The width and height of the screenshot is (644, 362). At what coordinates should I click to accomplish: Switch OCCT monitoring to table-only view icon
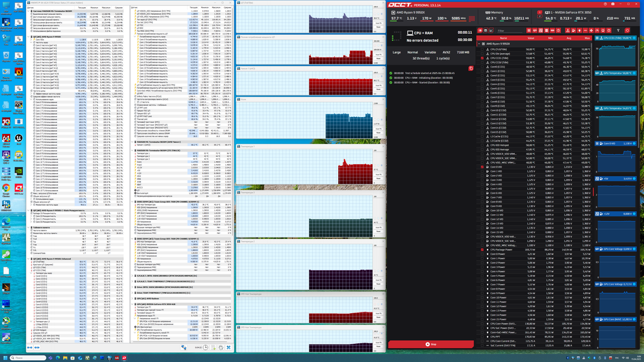coord(486,30)
